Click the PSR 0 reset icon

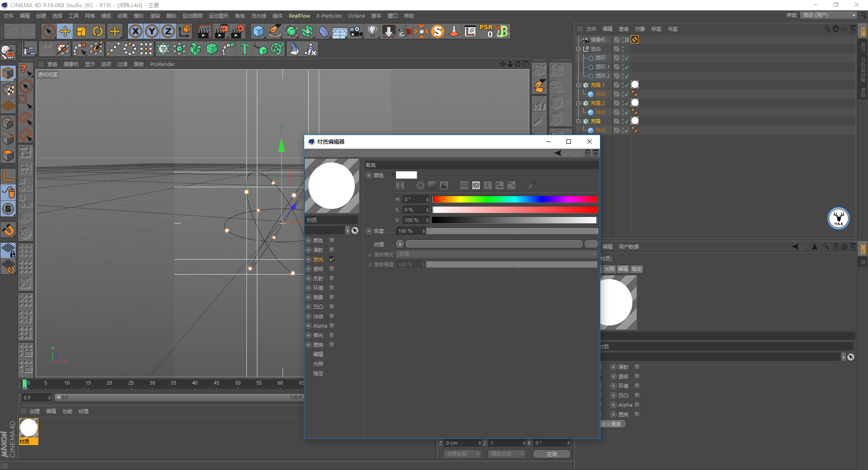click(486, 31)
